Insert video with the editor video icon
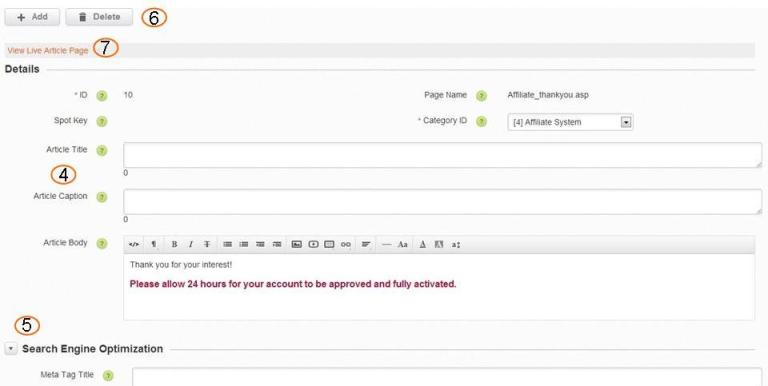 [313, 244]
